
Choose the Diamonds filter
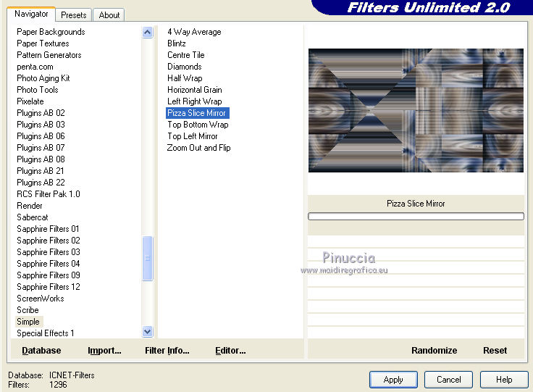(x=185, y=67)
